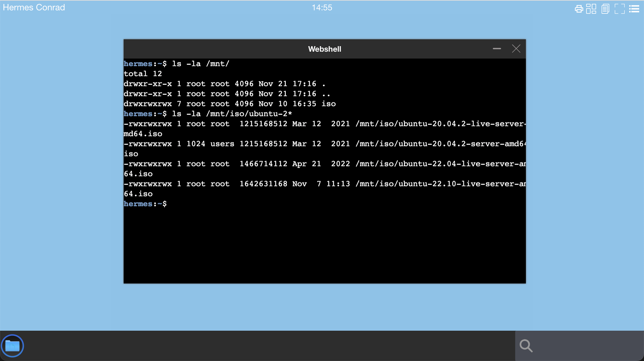Click the 'total 12' output line
This screenshot has height=361, width=644.
pyautogui.click(x=143, y=74)
